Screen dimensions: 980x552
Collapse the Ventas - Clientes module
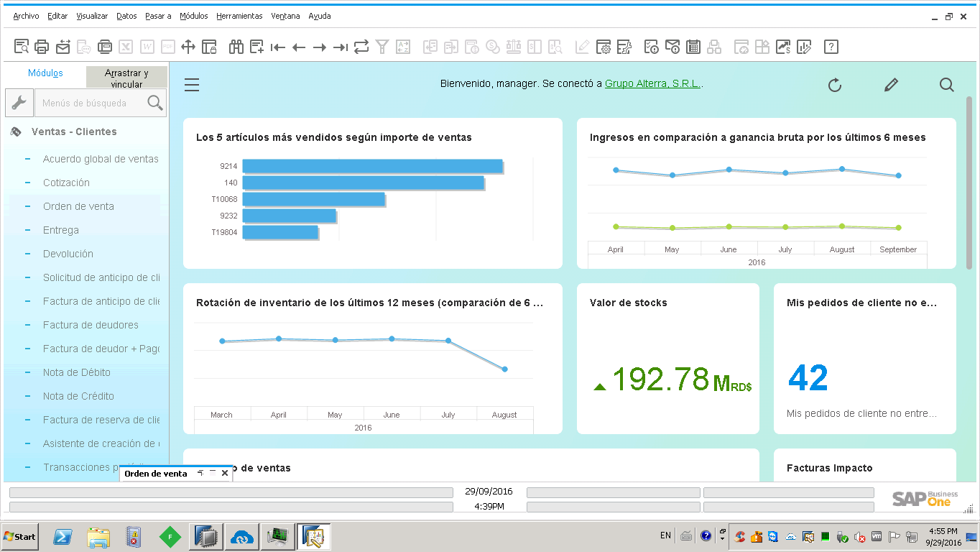[x=74, y=132]
